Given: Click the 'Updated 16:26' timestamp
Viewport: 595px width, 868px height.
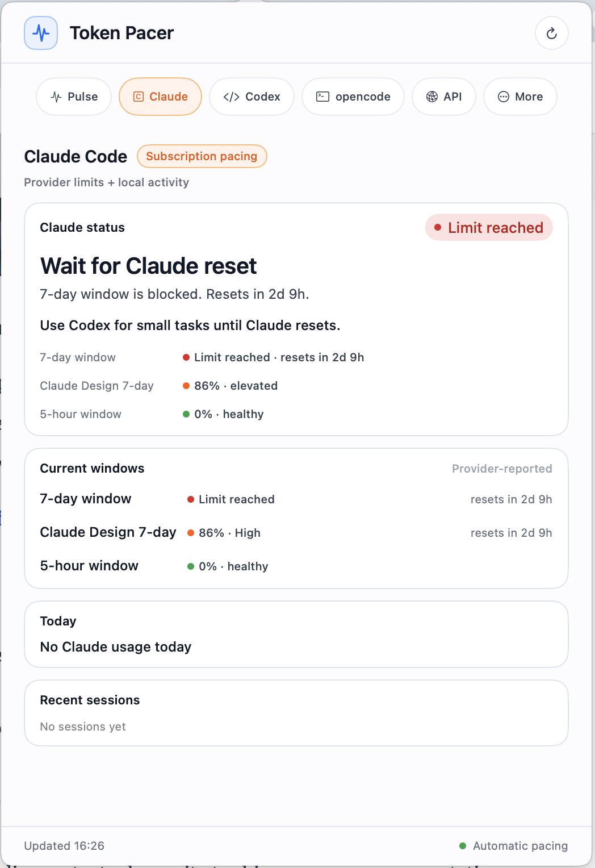Looking at the screenshot, I should coord(64,846).
